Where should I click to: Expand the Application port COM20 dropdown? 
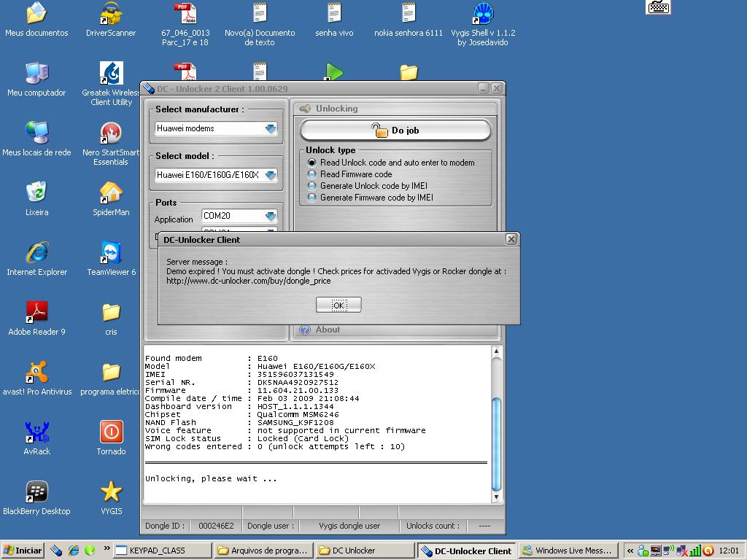click(271, 216)
